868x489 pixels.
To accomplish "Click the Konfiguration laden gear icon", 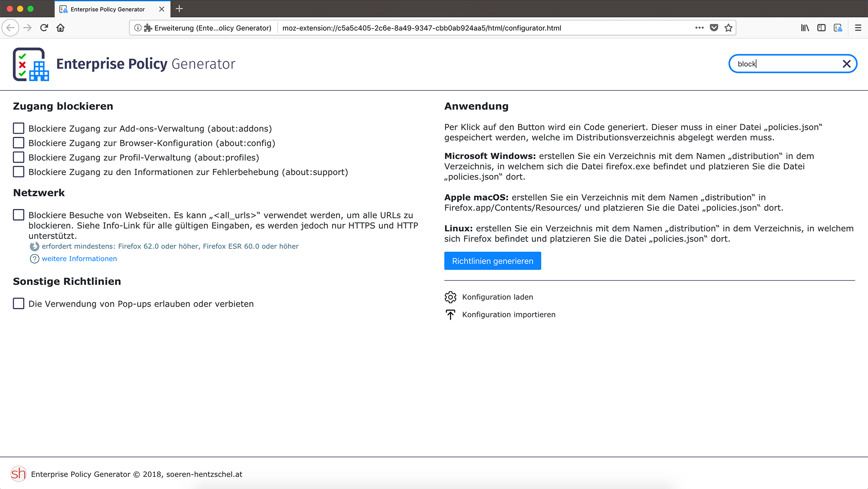I will [x=450, y=297].
